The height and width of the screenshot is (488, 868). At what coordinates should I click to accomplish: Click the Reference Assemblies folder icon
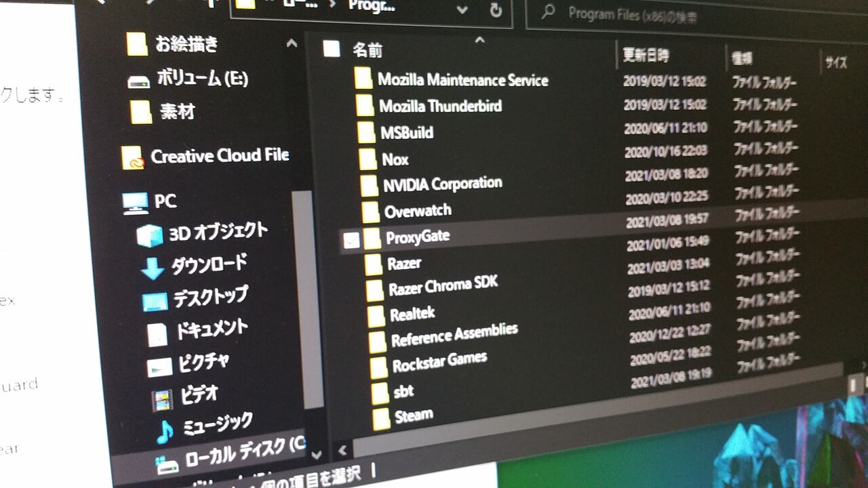(378, 341)
